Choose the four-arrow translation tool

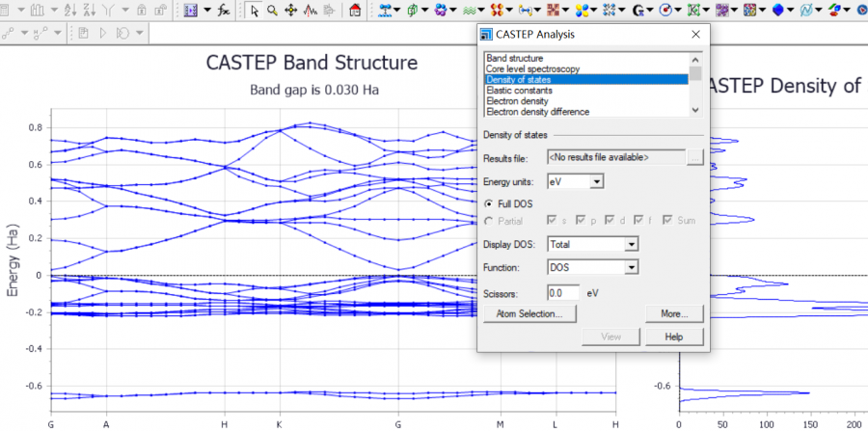click(x=291, y=11)
